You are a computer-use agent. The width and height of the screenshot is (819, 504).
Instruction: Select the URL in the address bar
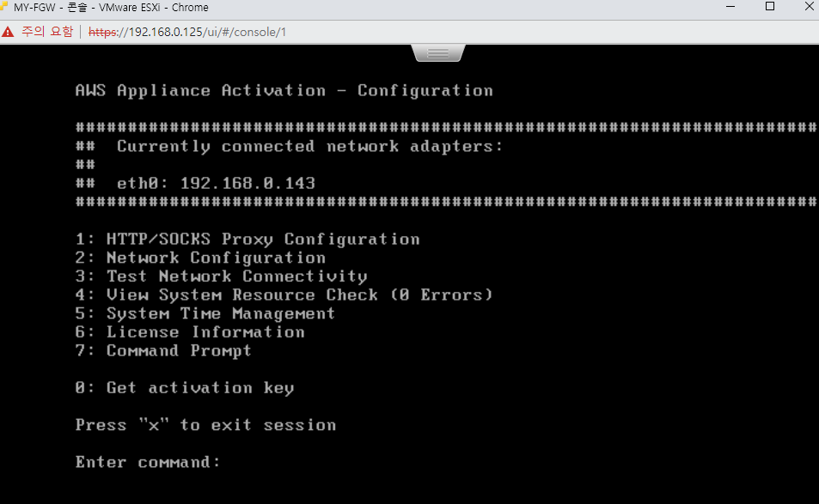(x=187, y=32)
